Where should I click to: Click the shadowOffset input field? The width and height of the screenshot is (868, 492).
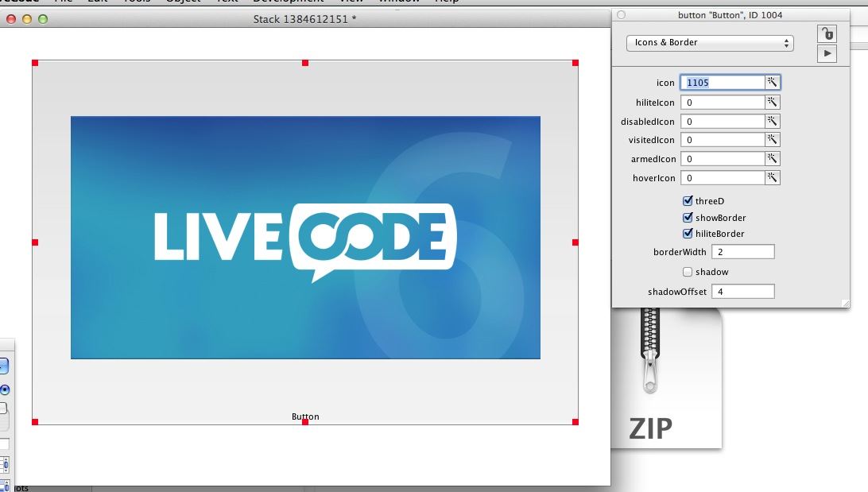click(x=743, y=292)
